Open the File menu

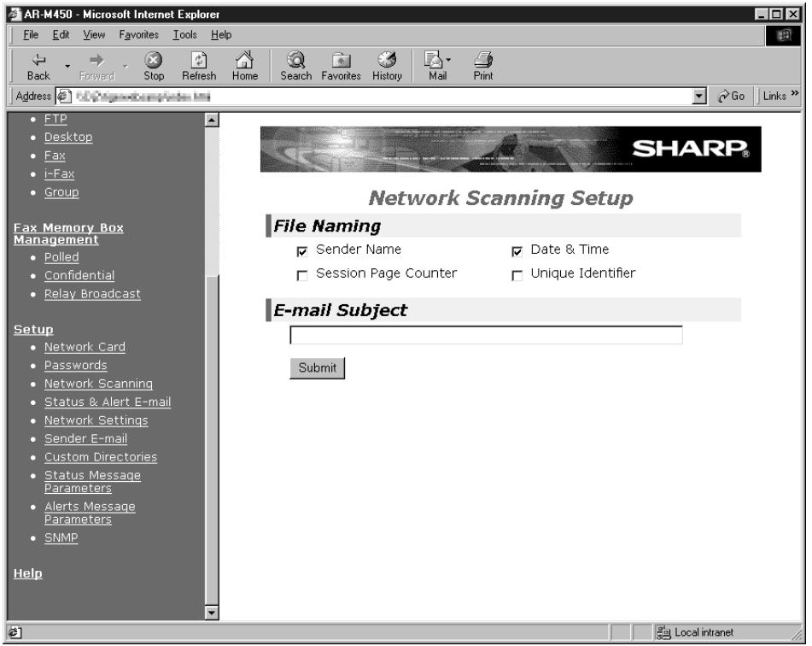[31, 35]
